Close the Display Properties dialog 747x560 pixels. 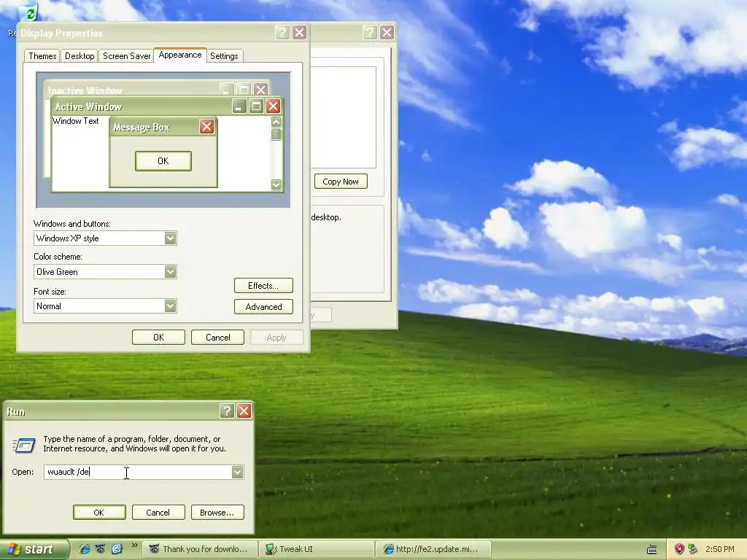(x=299, y=32)
